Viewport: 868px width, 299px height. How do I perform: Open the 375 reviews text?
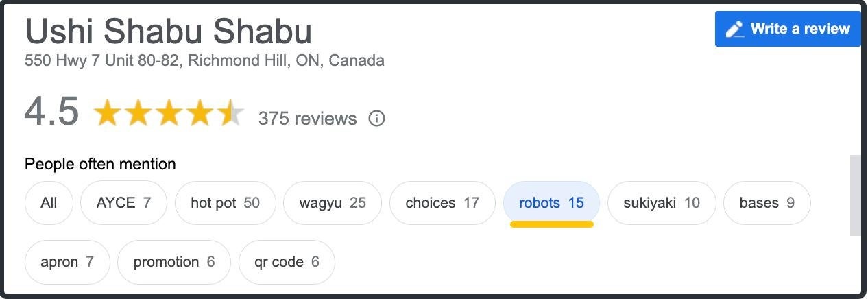tap(307, 119)
